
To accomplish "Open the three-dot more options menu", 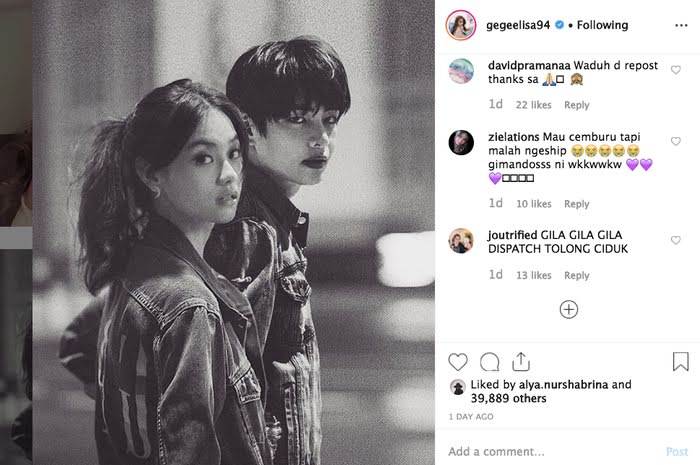I will pos(681,25).
